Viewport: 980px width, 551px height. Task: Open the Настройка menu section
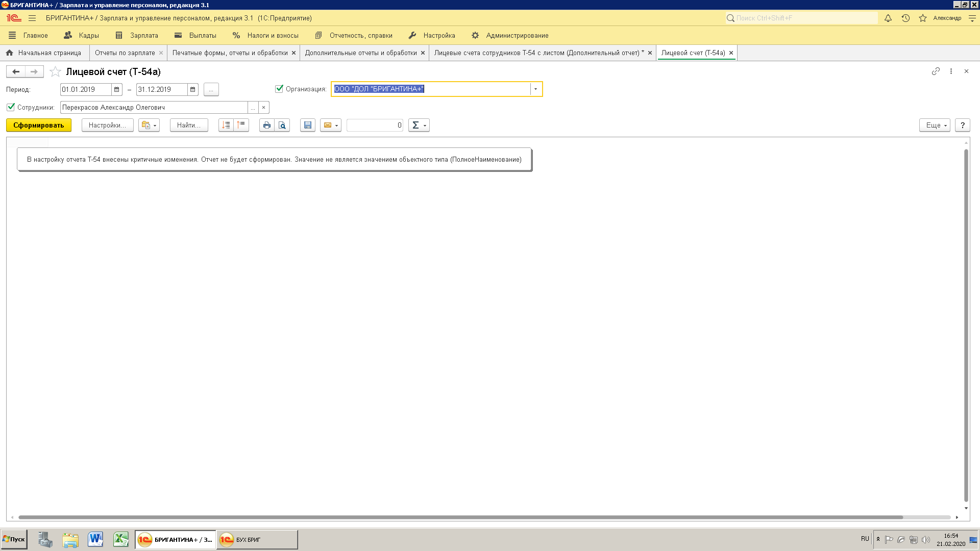click(x=432, y=35)
